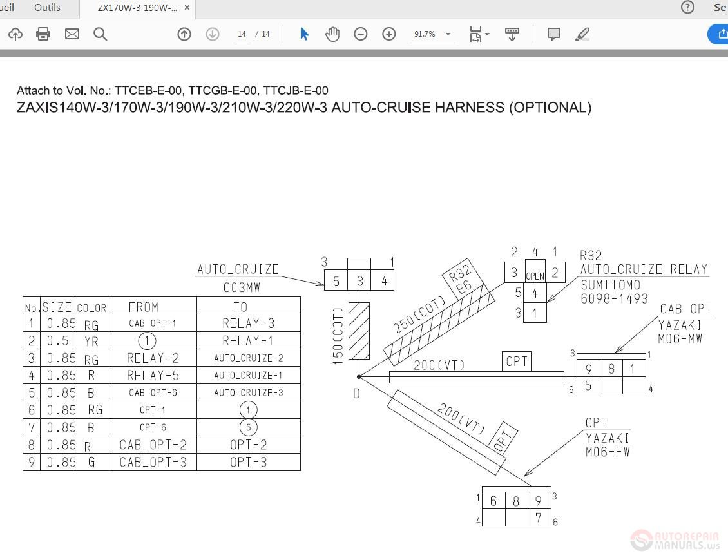Expand the page fit options arrow
Screen dimensions: 728x560
point(488,34)
